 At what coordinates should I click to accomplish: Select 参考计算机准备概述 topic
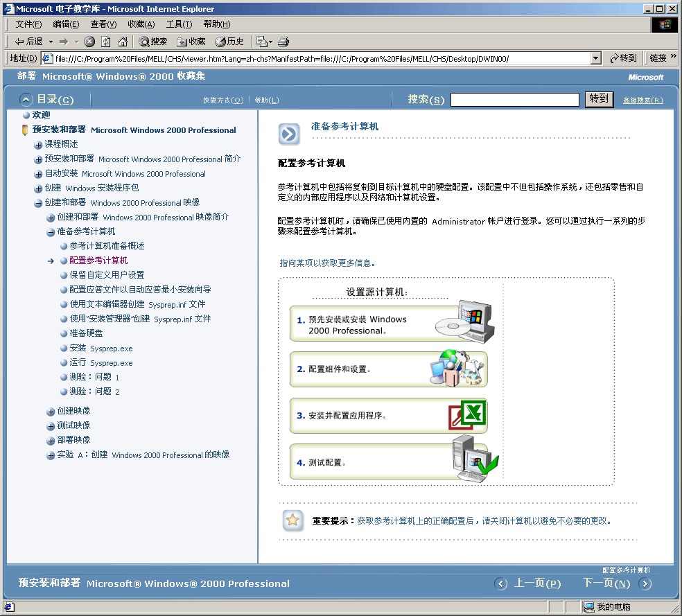[x=107, y=246]
